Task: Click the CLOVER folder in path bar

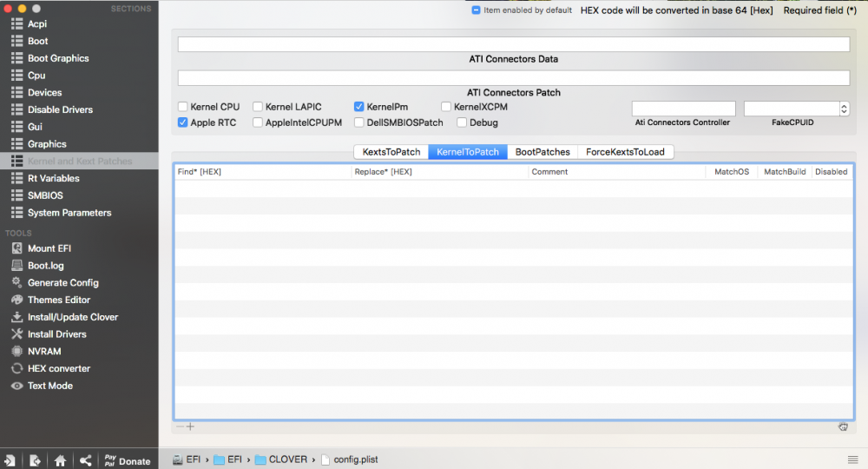Action: [281, 459]
